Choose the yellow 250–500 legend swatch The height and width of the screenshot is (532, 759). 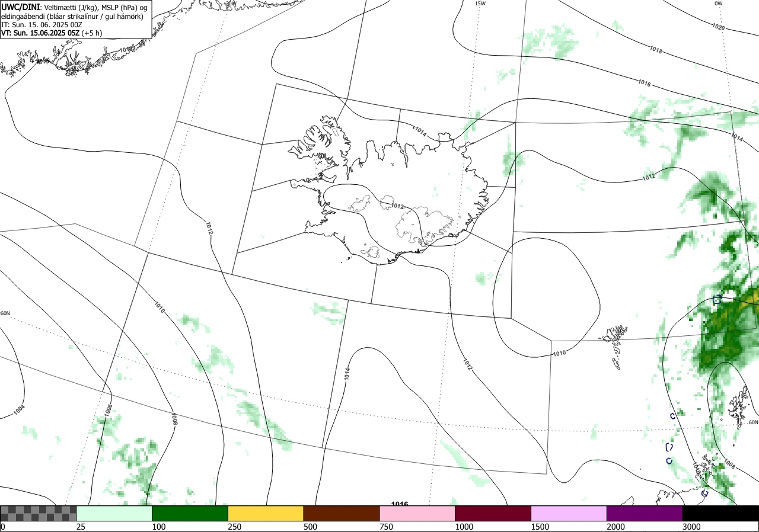click(266, 513)
